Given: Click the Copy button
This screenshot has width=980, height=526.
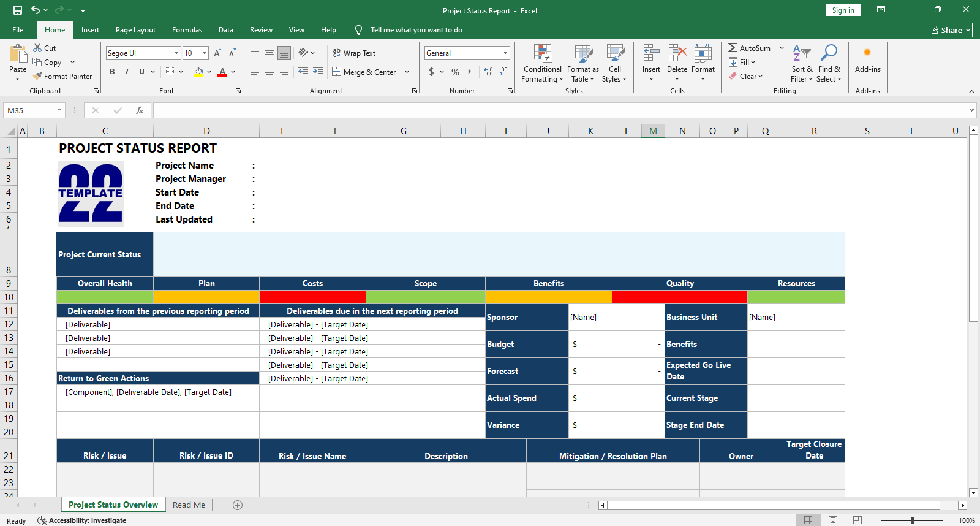Looking at the screenshot, I should point(47,62).
